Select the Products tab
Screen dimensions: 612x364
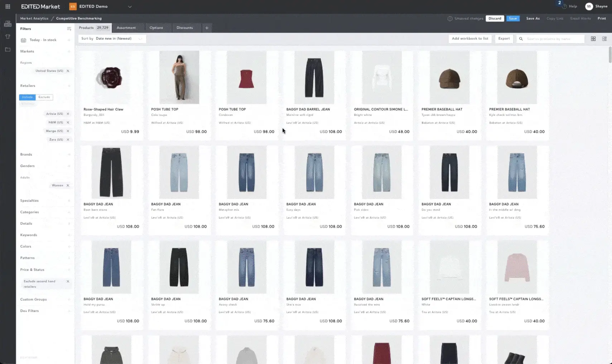tap(93, 28)
